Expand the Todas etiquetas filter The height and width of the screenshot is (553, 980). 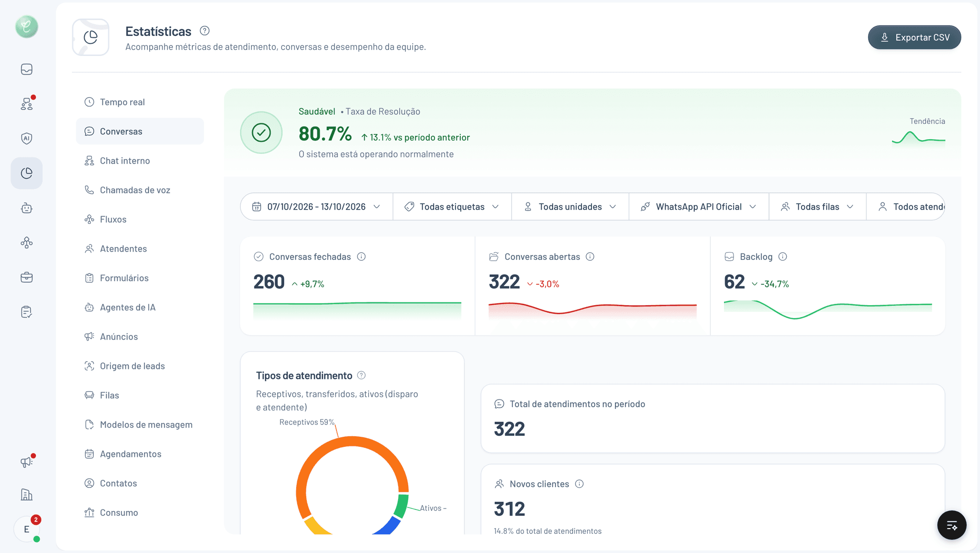pos(452,207)
